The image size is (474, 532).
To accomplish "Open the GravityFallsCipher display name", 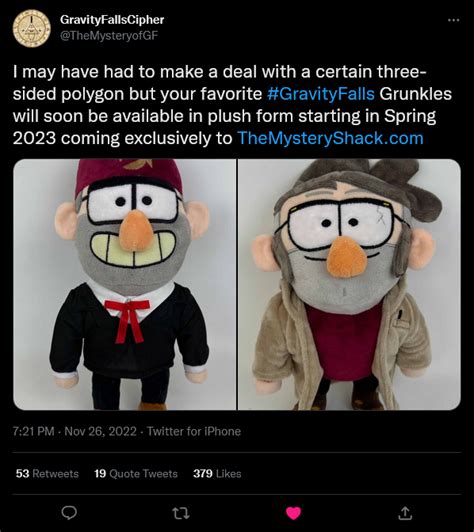I will click(x=112, y=20).
